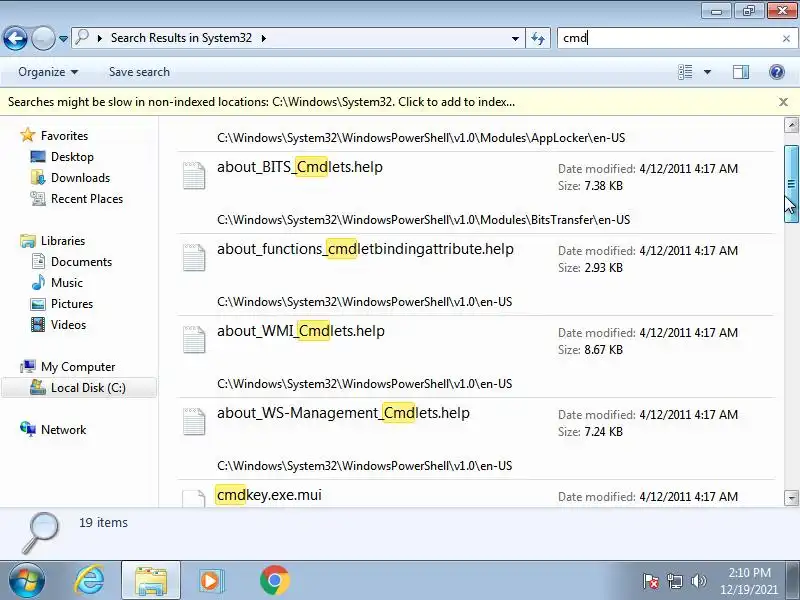
Task: Click file icon of about_BITS_Cmdlets.help
Action: pyautogui.click(x=194, y=176)
